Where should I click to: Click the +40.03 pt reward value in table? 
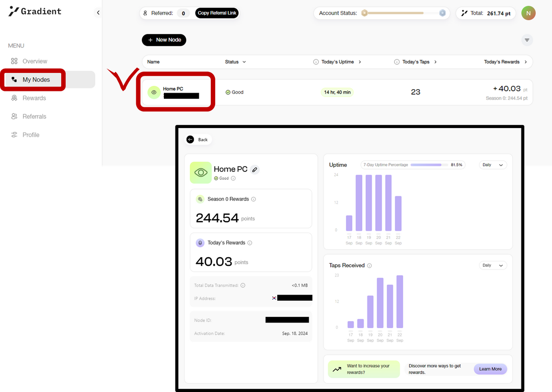click(x=510, y=89)
